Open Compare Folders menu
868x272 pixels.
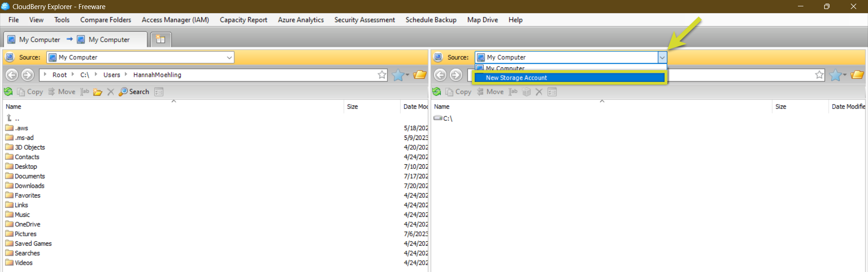click(106, 20)
